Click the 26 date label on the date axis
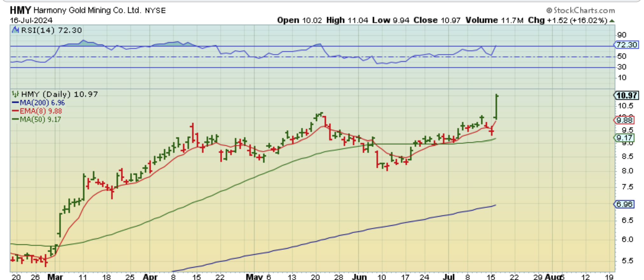This screenshot has height=280, width=644. coord(35,277)
